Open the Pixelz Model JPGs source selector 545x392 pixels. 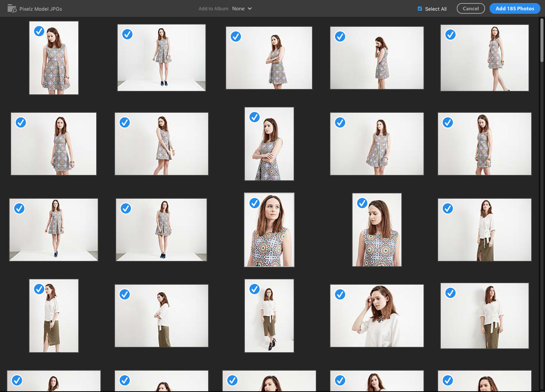pos(40,9)
